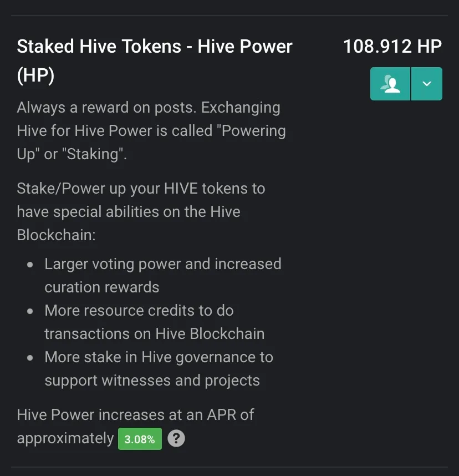The image size is (459, 476).
Task: Open the delegations people icon button
Action: coord(390,84)
